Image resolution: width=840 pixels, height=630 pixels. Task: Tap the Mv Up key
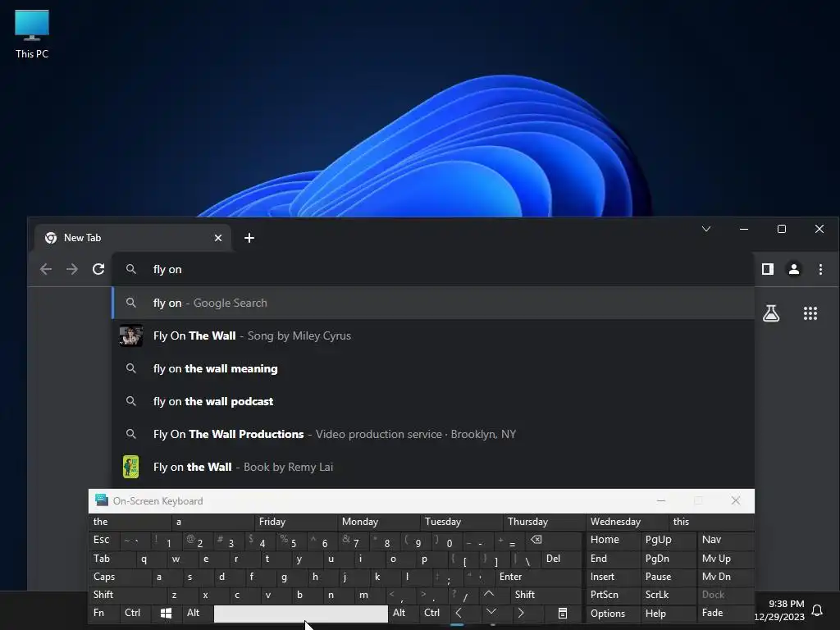[725, 559]
